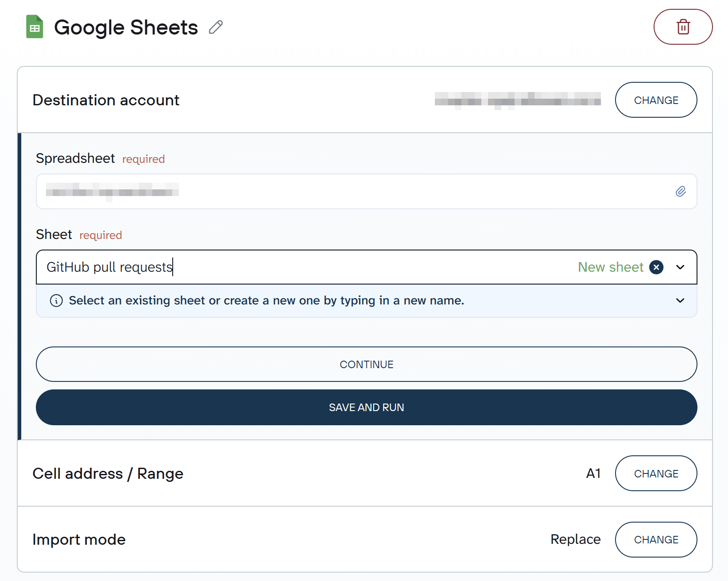The width and height of the screenshot is (728, 581).
Task: Click the 'Cell address / Range' heading
Action: coord(108,473)
